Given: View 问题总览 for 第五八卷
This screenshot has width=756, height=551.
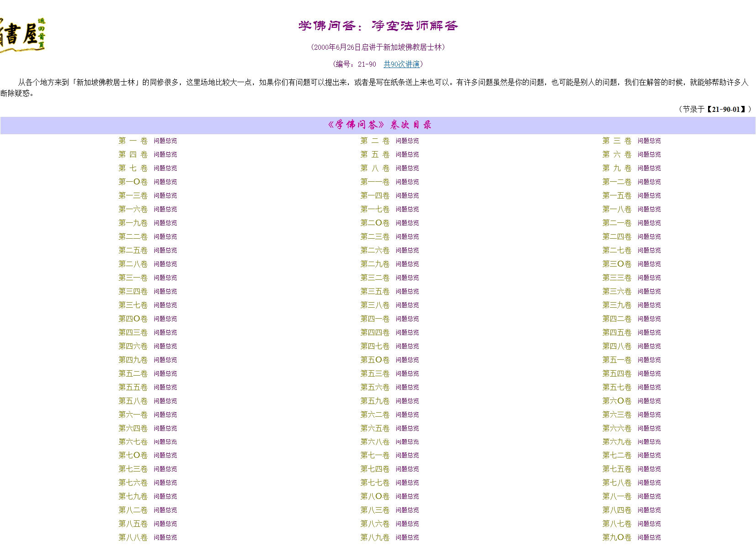Looking at the screenshot, I should click(165, 401).
